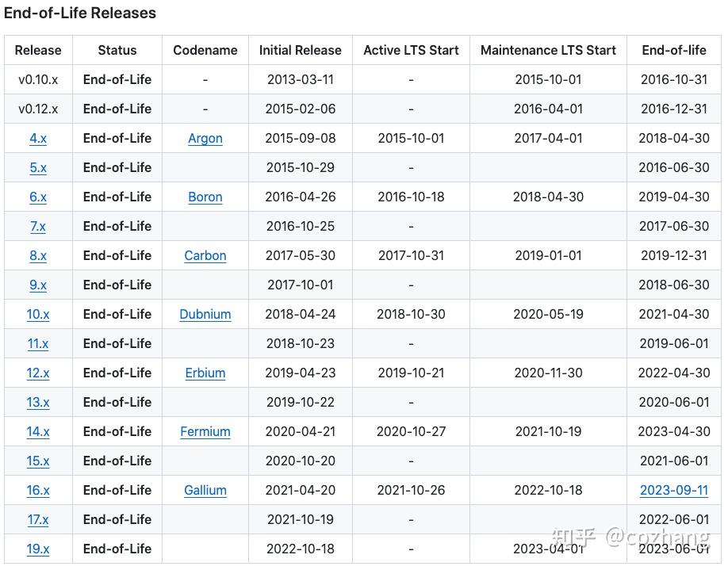Follow the Fermium codename link
728x570 pixels.
click(205, 431)
